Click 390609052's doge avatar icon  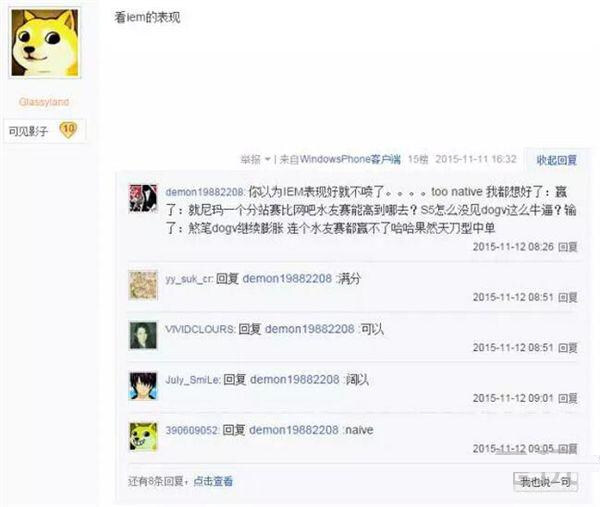point(143,436)
